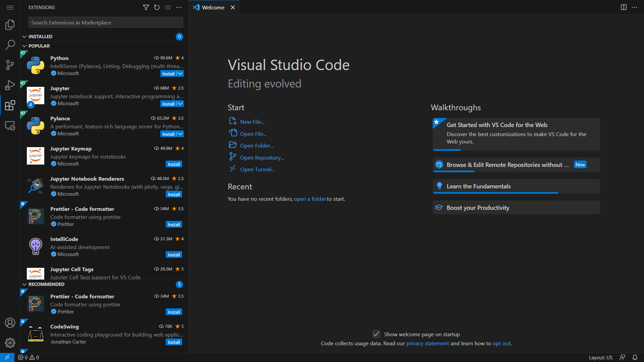Image resolution: width=644 pixels, height=362 pixels.
Task: Open the Source Control view
Action: [10, 65]
